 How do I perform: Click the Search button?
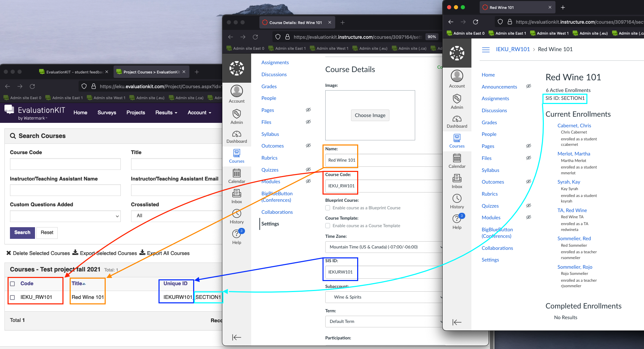22,233
